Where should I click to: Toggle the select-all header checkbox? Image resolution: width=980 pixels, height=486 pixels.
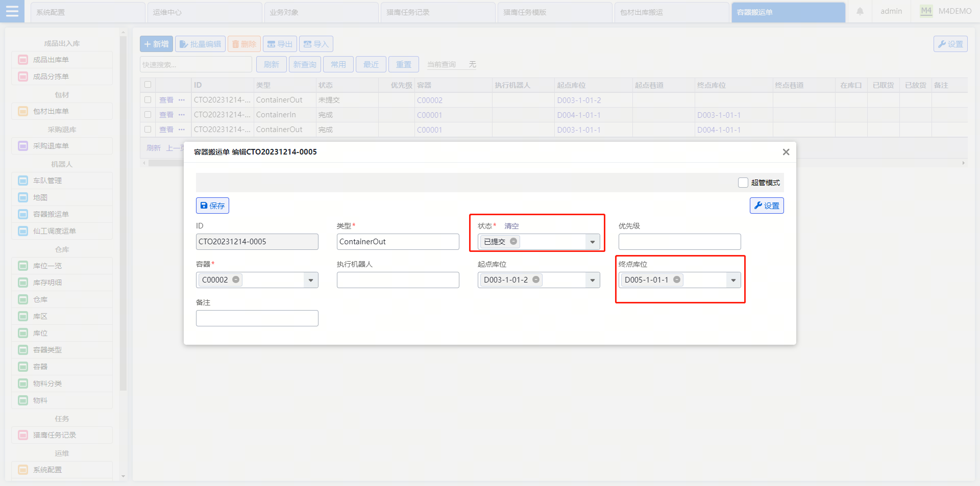[148, 85]
